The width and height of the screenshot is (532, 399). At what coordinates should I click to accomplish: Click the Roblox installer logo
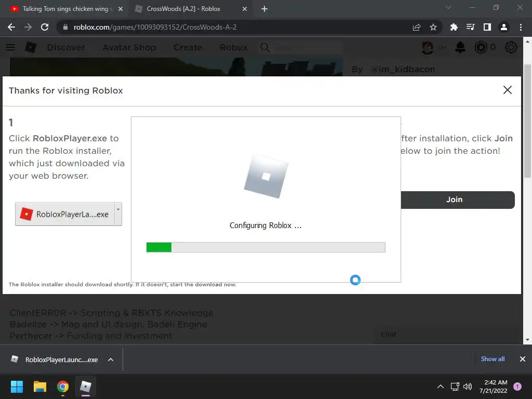click(266, 177)
